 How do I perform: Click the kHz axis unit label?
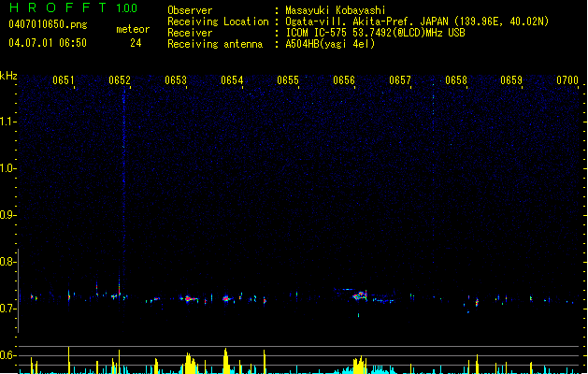pyautogui.click(x=8, y=76)
